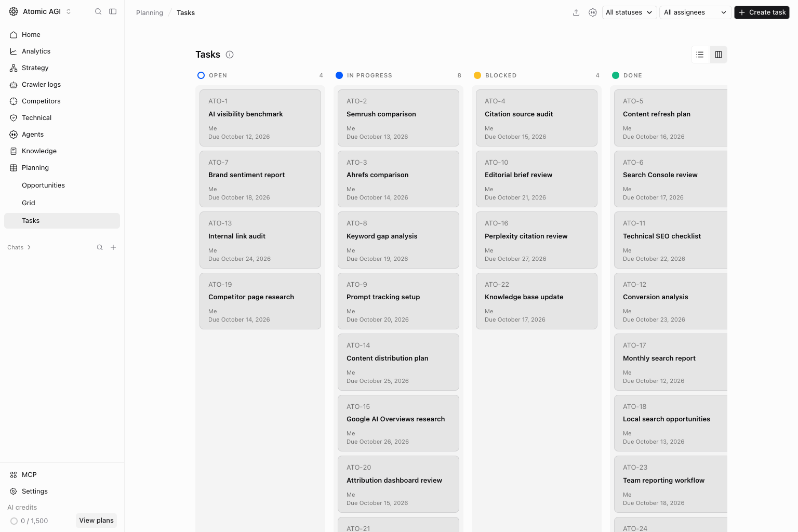Open Opportunities under Planning

[62, 185]
